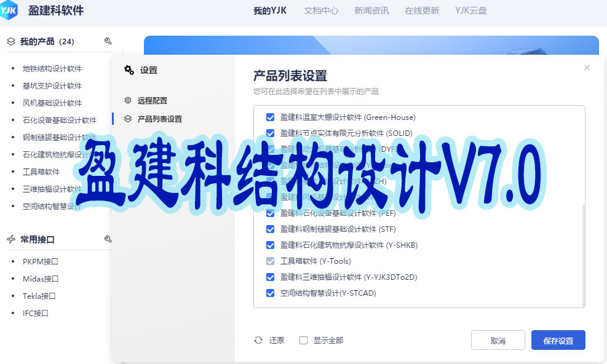Open the Midas接口 entry
The image size is (607, 364).
(x=41, y=279)
